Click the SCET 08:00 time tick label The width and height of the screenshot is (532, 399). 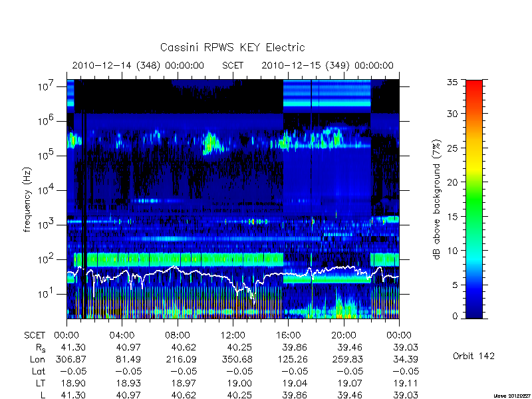point(177,335)
